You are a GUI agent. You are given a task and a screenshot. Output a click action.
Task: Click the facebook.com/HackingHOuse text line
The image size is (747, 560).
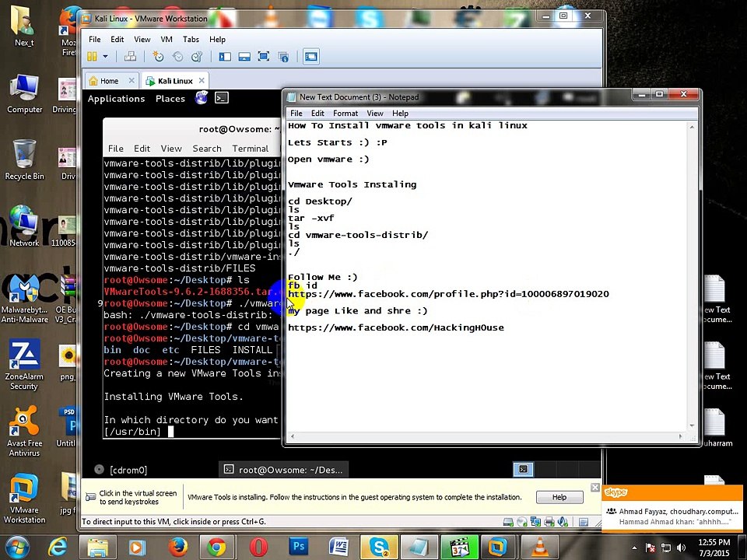click(x=396, y=327)
